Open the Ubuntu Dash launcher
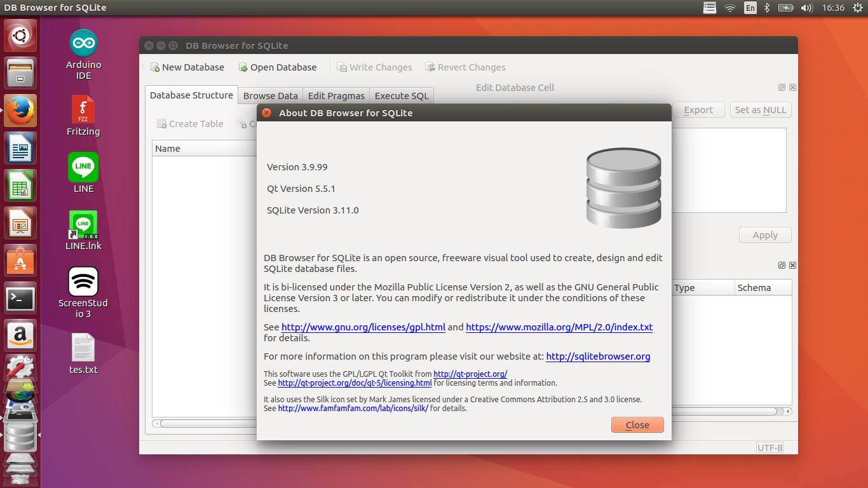868x488 pixels. pyautogui.click(x=20, y=36)
